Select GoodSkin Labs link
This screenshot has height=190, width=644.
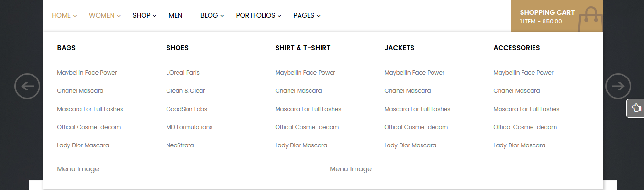click(187, 109)
